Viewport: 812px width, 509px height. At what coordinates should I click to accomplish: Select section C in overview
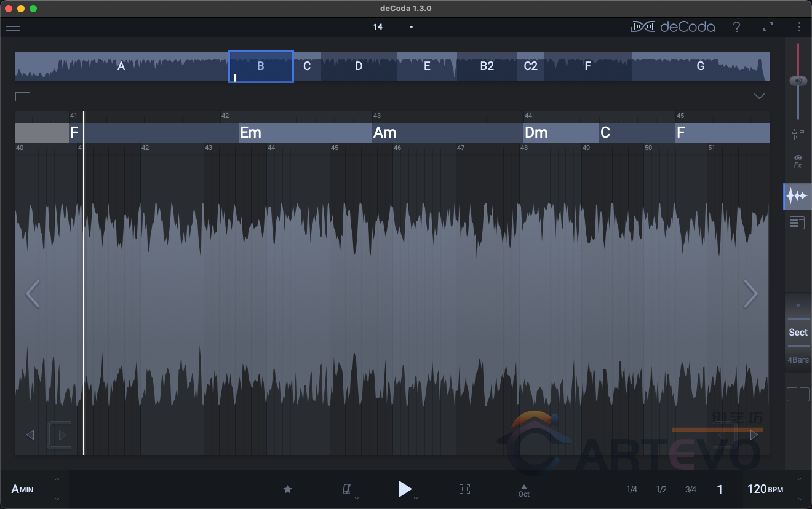[307, 66]
